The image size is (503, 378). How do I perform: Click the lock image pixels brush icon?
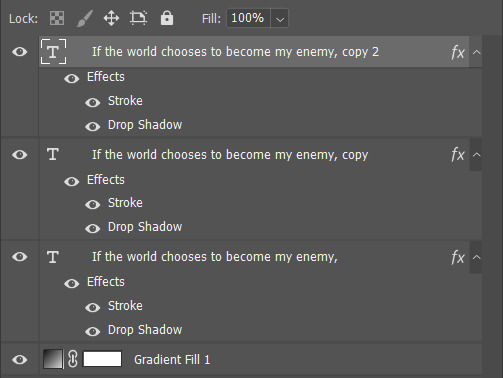[x=85, y=18]
